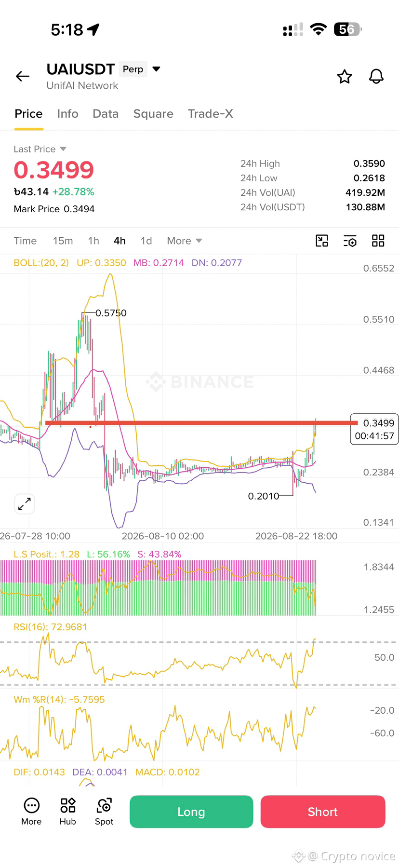Select 1d chart interval
399x868 pixels.
tap(146, 241)
